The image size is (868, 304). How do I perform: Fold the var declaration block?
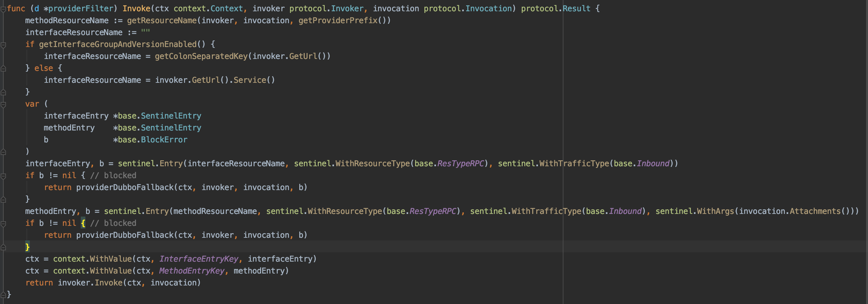pyautogui.click(x=3, y=104)
